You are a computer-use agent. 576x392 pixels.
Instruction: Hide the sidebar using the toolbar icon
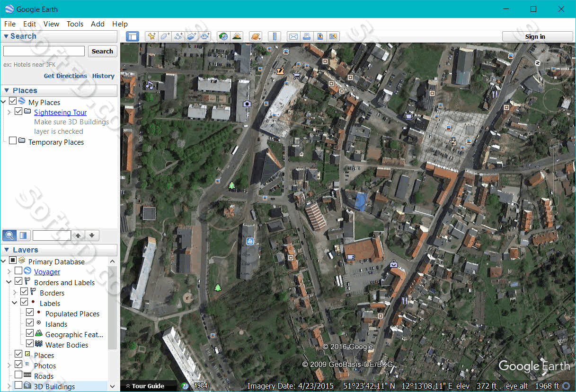(133, 36)
